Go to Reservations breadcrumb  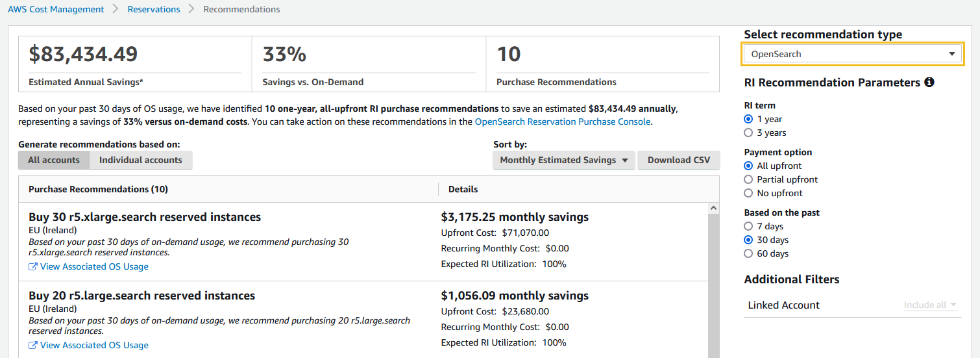click(x=154, y=9)
